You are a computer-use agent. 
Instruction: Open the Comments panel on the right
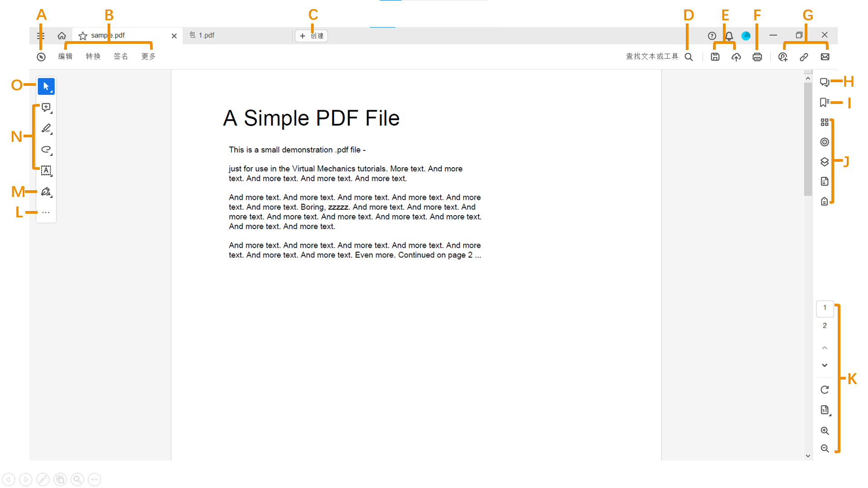click(x=824, y=82)
